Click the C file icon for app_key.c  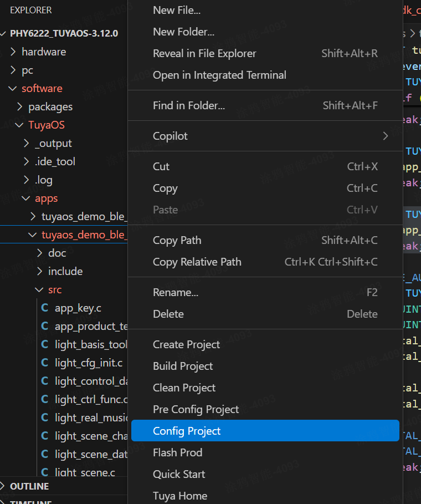45,308
